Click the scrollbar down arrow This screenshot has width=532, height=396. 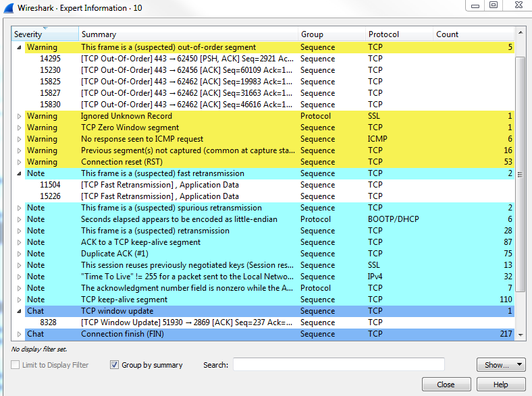[x=521, y=335]
